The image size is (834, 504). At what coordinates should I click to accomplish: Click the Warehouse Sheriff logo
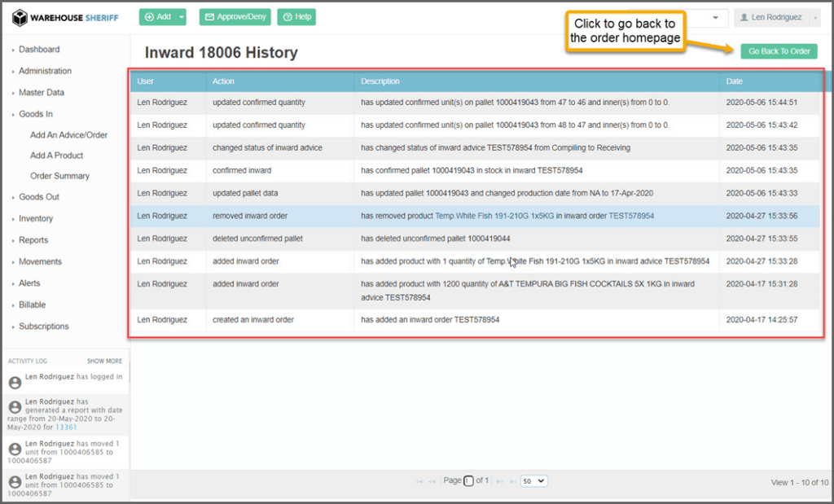[65, 17]
